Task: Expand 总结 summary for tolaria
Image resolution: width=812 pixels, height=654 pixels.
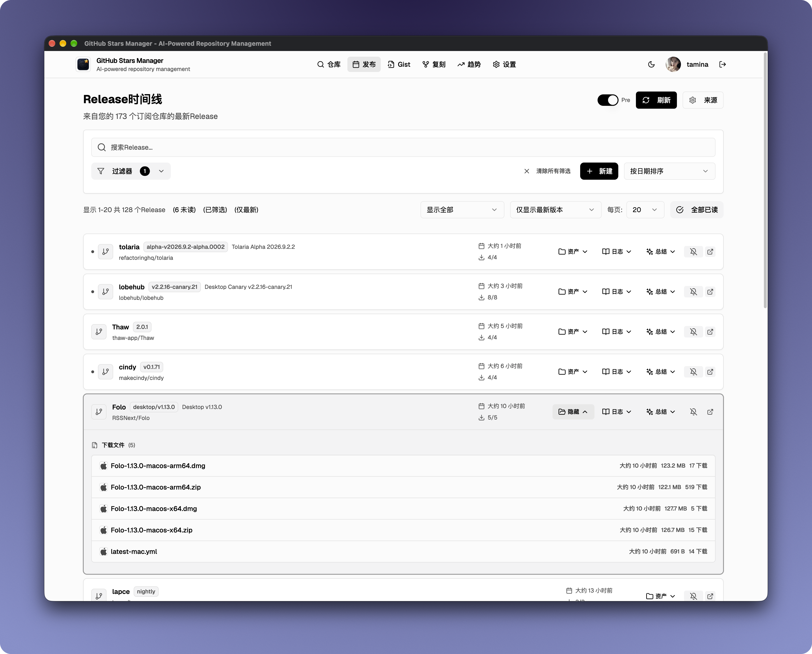Action: 661,252
